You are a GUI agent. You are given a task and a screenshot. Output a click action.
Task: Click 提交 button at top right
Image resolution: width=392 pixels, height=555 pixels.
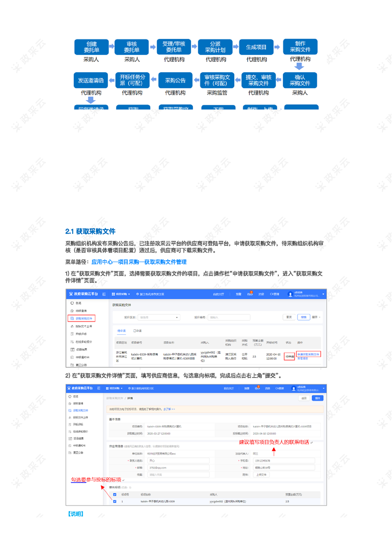(317, 398)
